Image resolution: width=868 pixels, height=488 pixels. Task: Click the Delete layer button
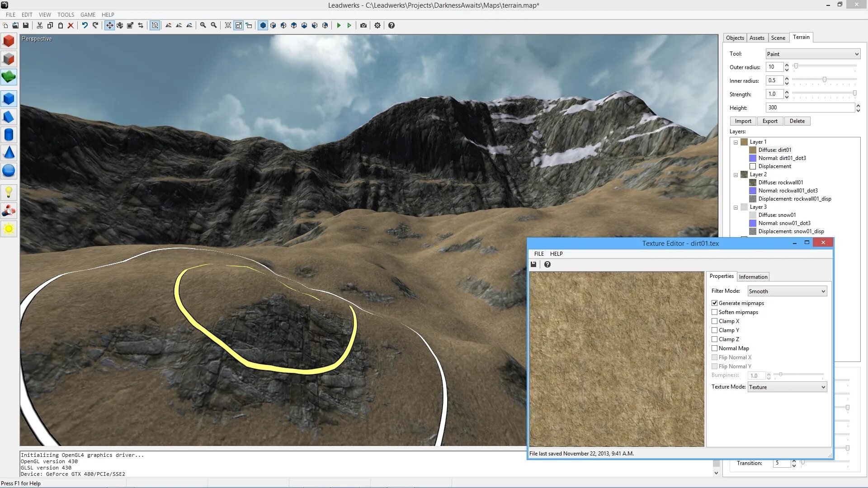tap(797, 120)
